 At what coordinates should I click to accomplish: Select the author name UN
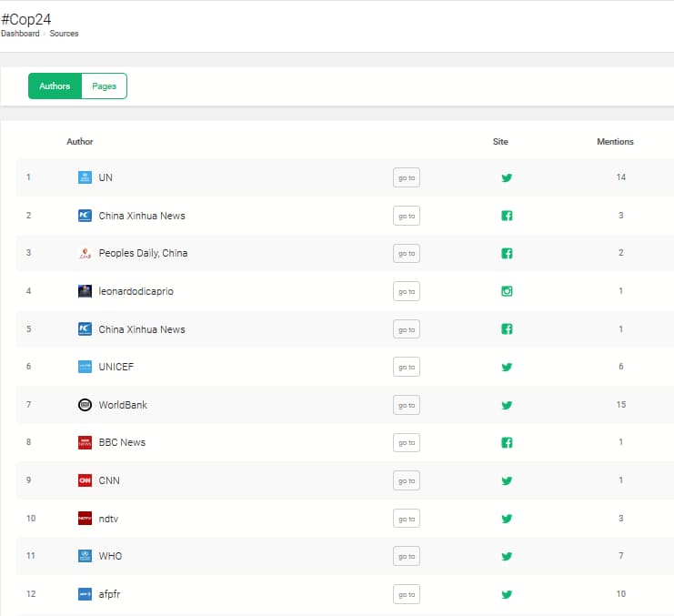click(106, 177)
